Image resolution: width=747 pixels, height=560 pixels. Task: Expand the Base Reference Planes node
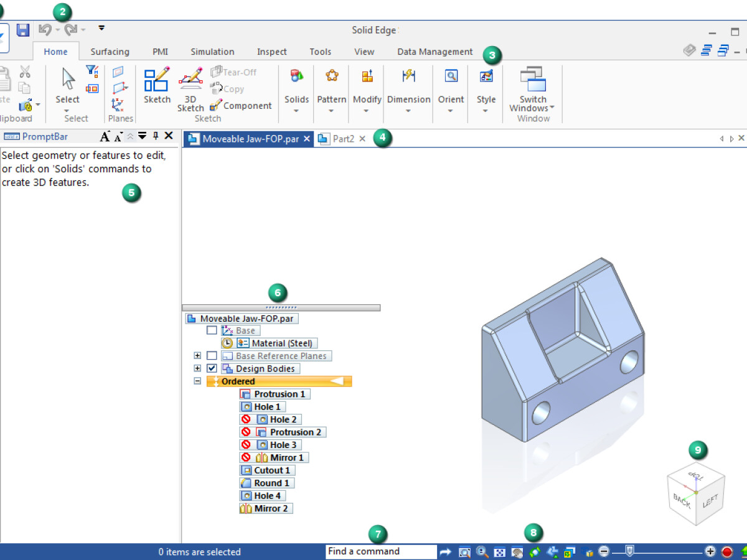(x=197, y=356)
